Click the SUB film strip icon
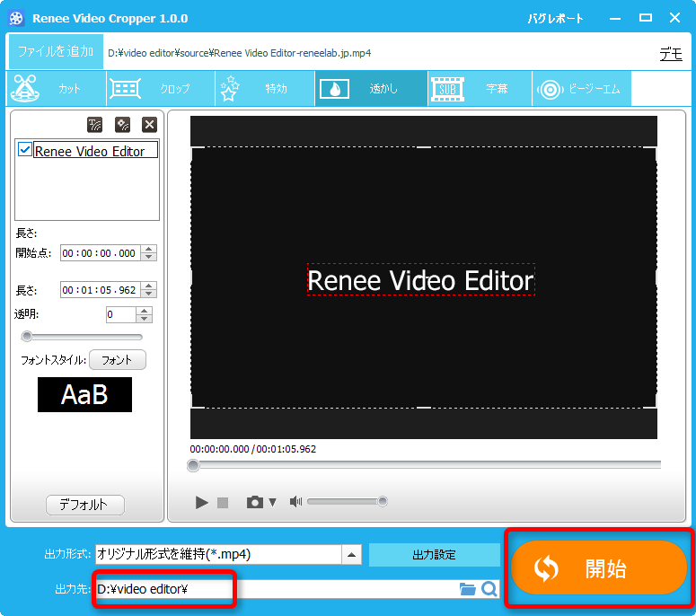The height and width of the screenshot is (616, 696). click(x=447, y=89)
